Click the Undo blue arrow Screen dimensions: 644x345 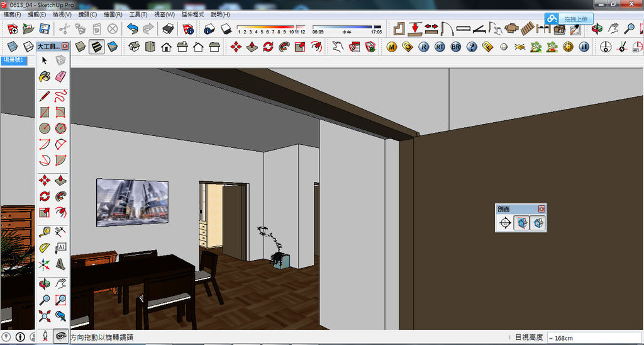pyautogui.click(x=132, y=29)
